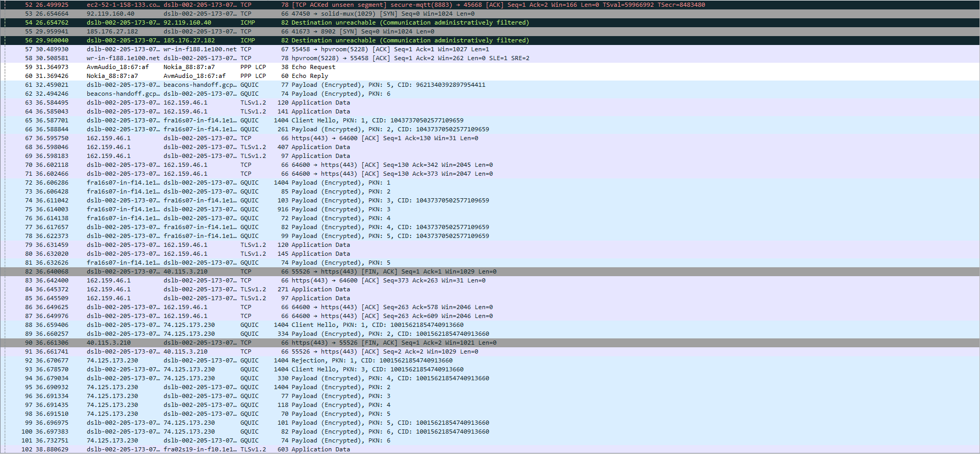Select packet 68 Application Data length 407

490,147
